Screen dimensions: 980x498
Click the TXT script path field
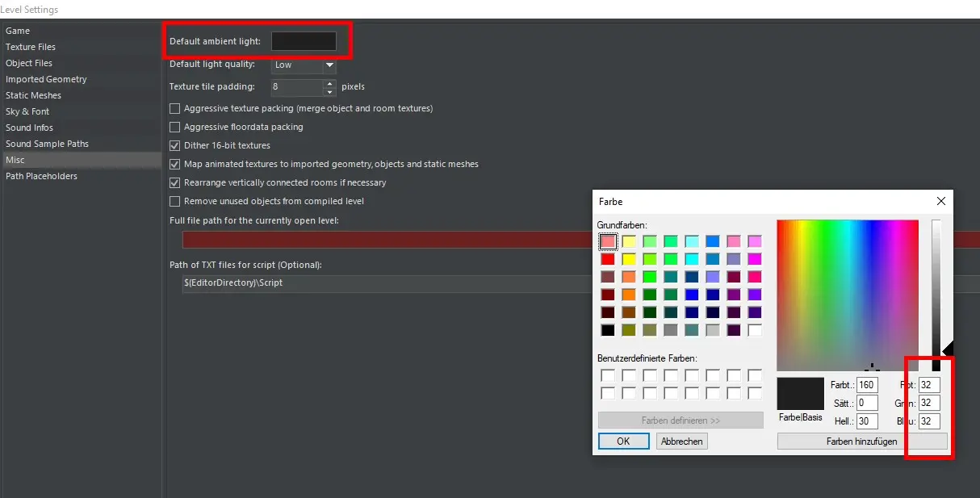click(565, 283)
